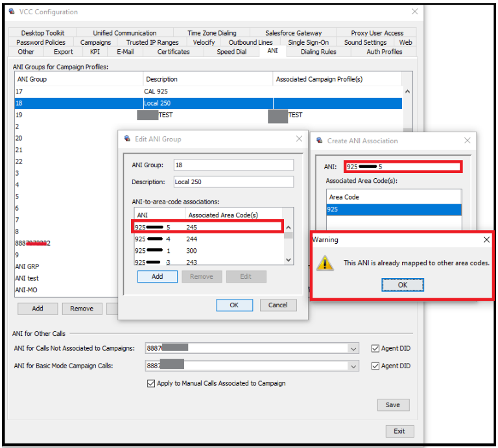This screenshot has height=448, width=498.
Task: Close the Create ANI Association dialog
Action: coord(467,140)
